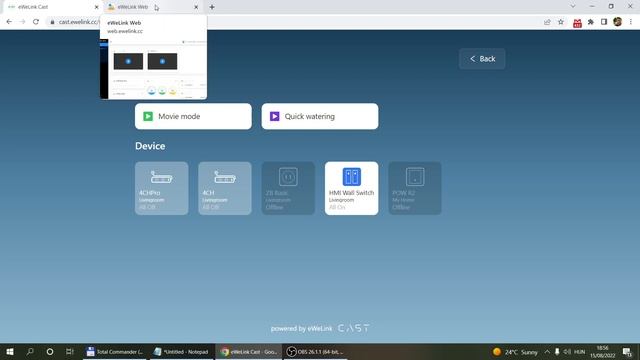The width and height of the screenshot is (640, 360).
Task: Toggle the 4CHPro device card
Action: click(x=162, y=188)
